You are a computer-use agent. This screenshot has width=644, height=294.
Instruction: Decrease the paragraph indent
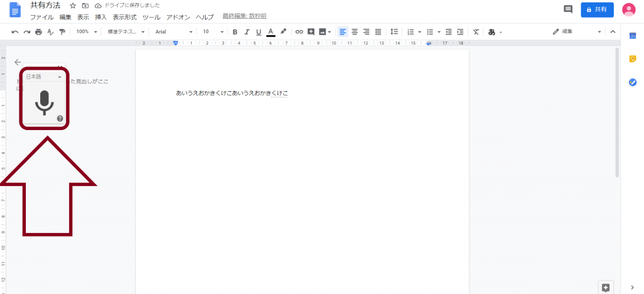448,31
